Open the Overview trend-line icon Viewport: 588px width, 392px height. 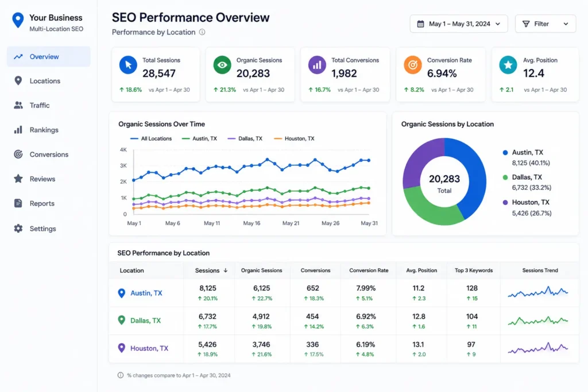tap(18, 57)
